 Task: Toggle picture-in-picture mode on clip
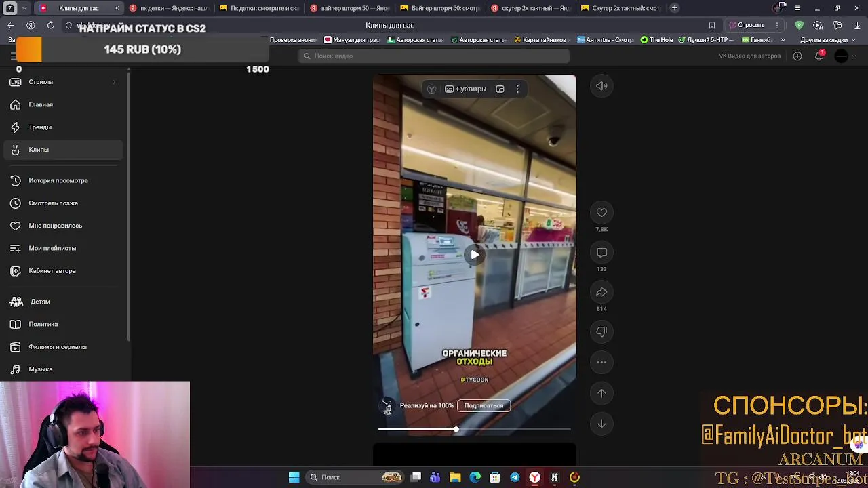coord(500,89)
